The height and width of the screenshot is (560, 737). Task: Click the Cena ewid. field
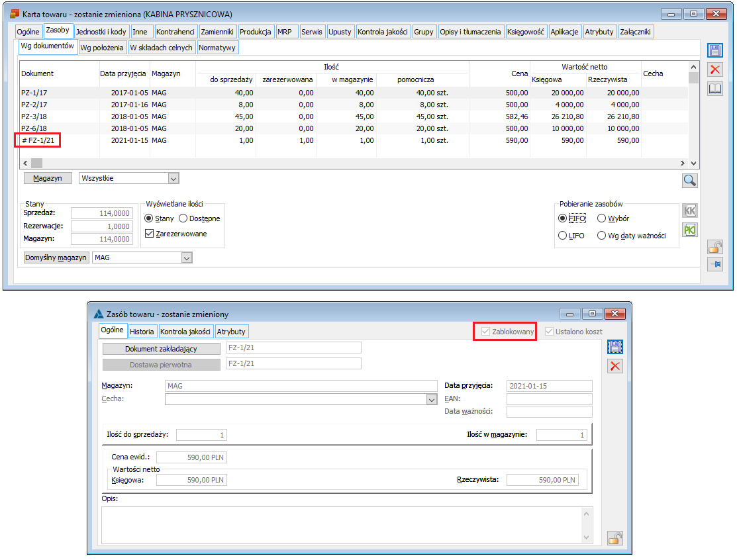tap(192, 457)
